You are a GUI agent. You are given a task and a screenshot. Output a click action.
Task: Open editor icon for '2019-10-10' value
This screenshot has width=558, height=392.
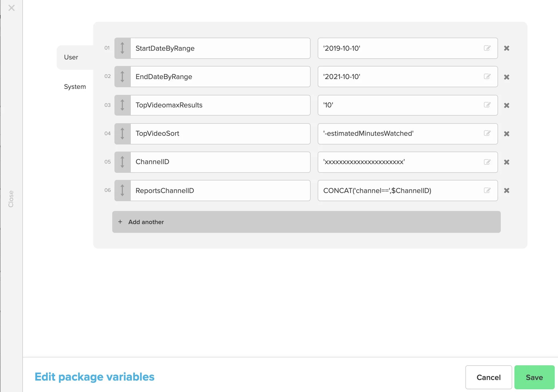pyautogui.click(x=487, y=48)
